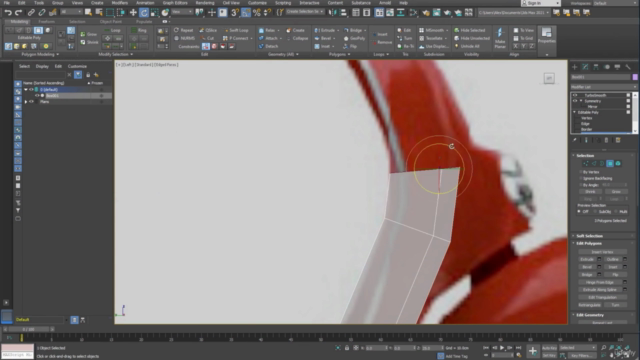Click Make Planar in the Align panel
This screenshot has height=360, width=640.
[500, 38]
